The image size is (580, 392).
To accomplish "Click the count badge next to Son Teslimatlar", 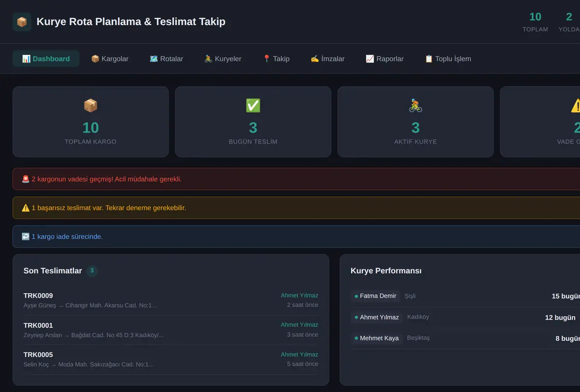I will pyautogui.click(x=92, y=271).
